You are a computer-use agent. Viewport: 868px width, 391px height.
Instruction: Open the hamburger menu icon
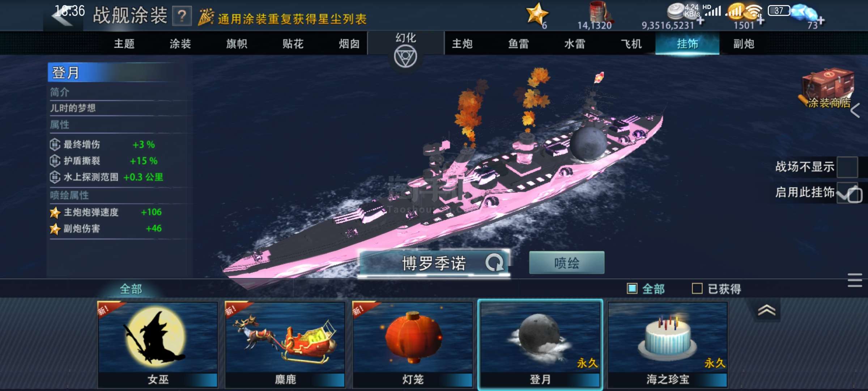tap(855, 280)
